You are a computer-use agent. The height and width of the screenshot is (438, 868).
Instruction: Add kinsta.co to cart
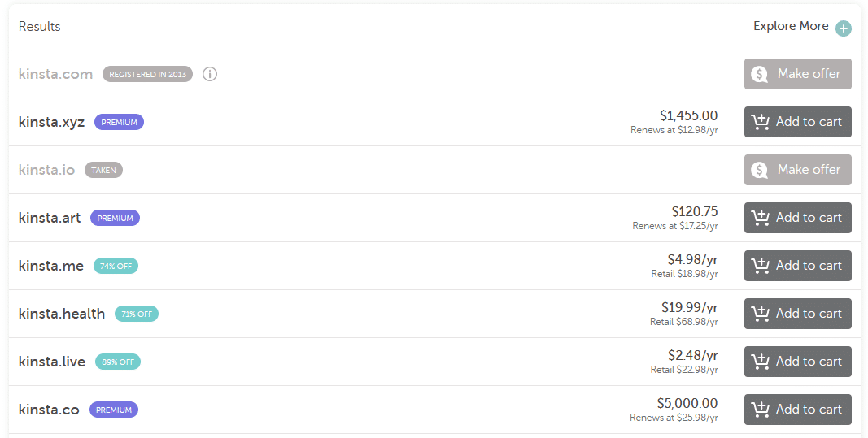pos(797,410)
